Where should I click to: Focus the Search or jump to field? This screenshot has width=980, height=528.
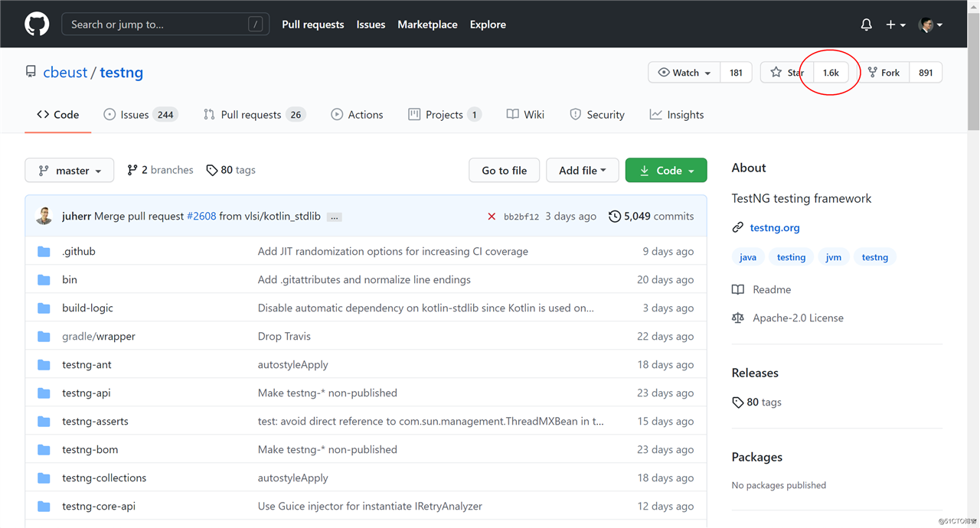[165, 24]
